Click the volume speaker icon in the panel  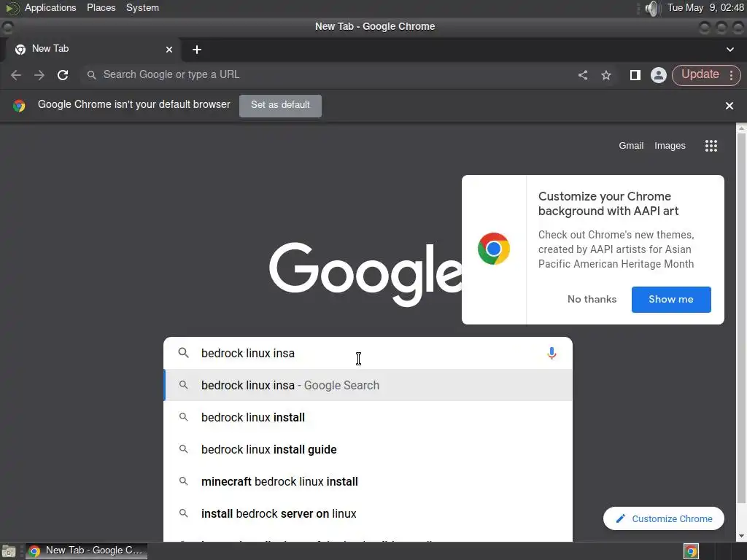point(651,8)
